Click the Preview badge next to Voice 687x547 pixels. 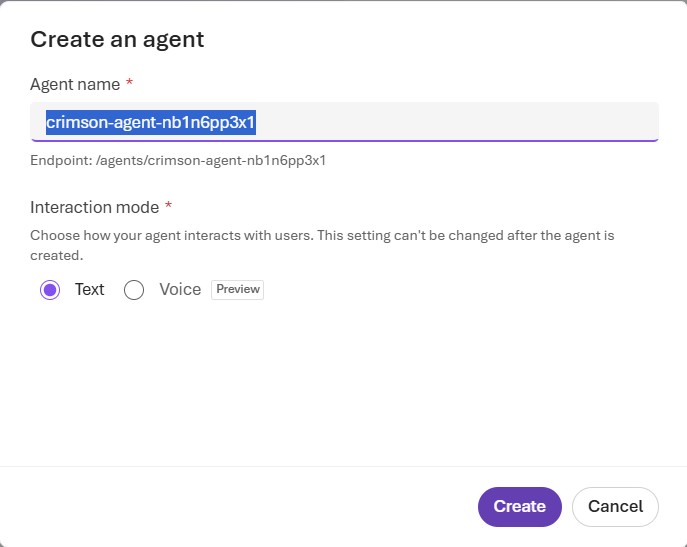coord(237,290)
